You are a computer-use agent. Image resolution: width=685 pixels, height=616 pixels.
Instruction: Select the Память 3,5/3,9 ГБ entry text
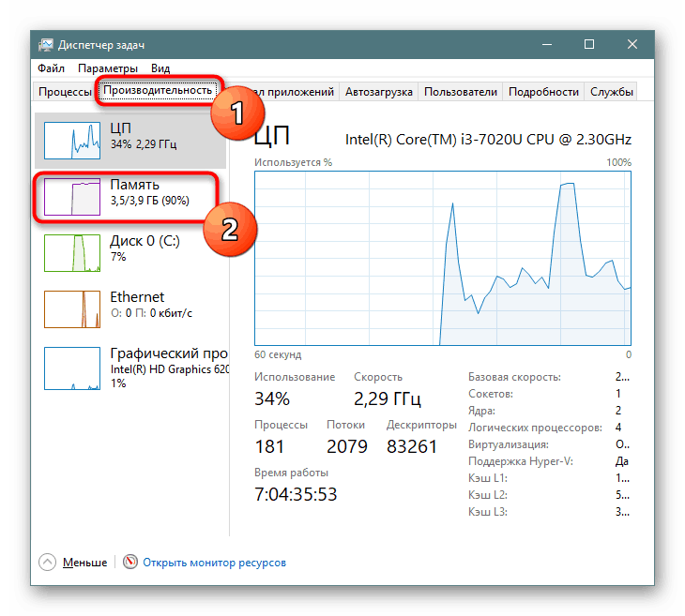coord(149,192)
